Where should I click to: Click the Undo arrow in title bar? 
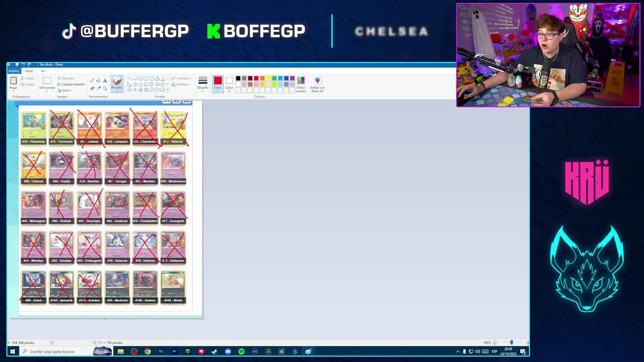point(23,64)
